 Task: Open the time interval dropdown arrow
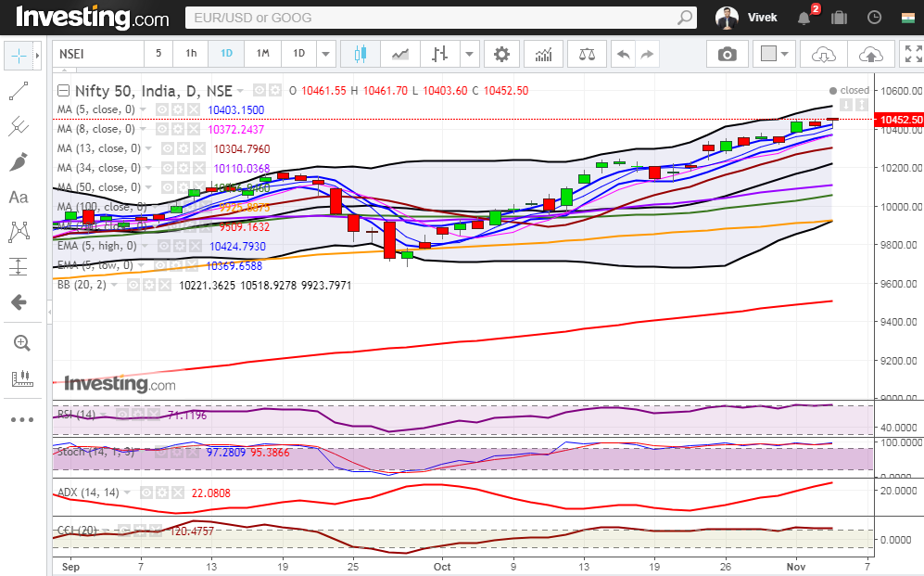pyautogui.click(x=325, y=54)
